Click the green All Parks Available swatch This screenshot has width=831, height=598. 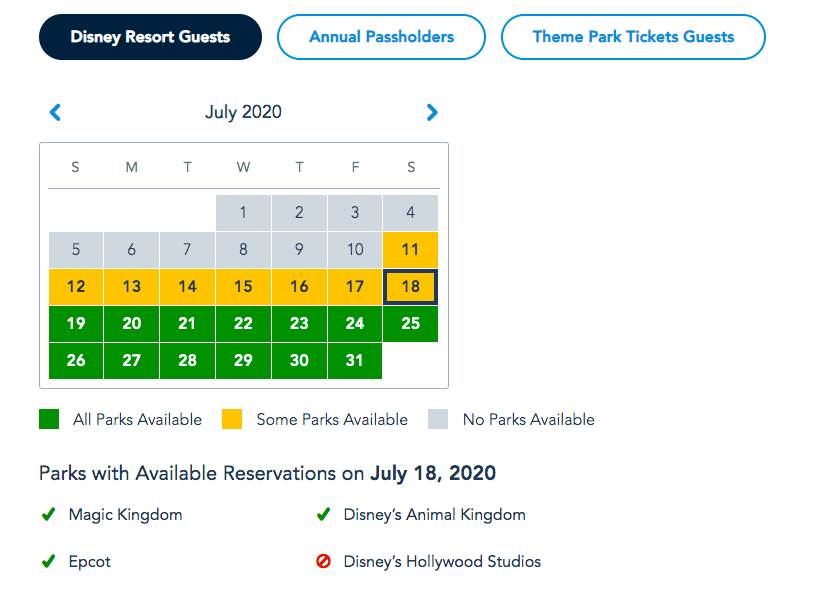coord(49,419)
